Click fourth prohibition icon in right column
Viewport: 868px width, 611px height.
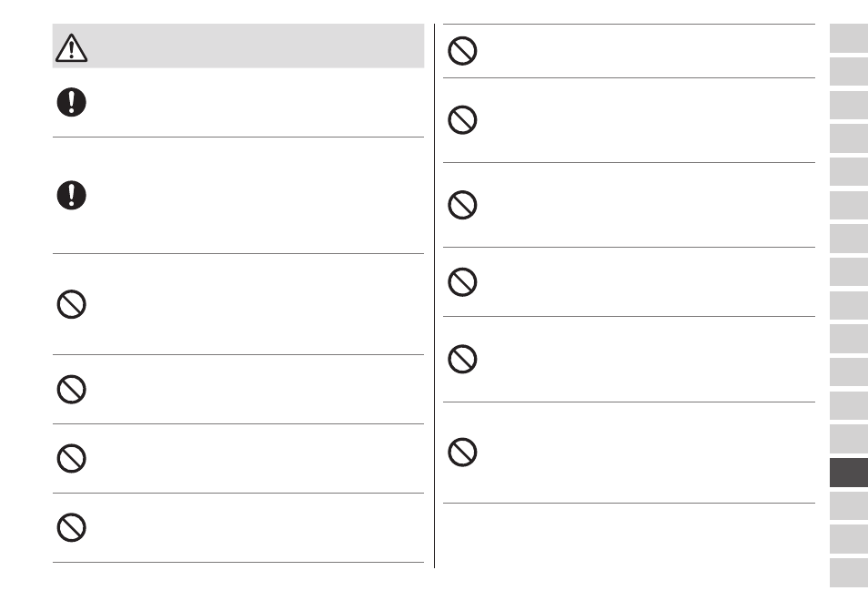(x=462, y=282)
